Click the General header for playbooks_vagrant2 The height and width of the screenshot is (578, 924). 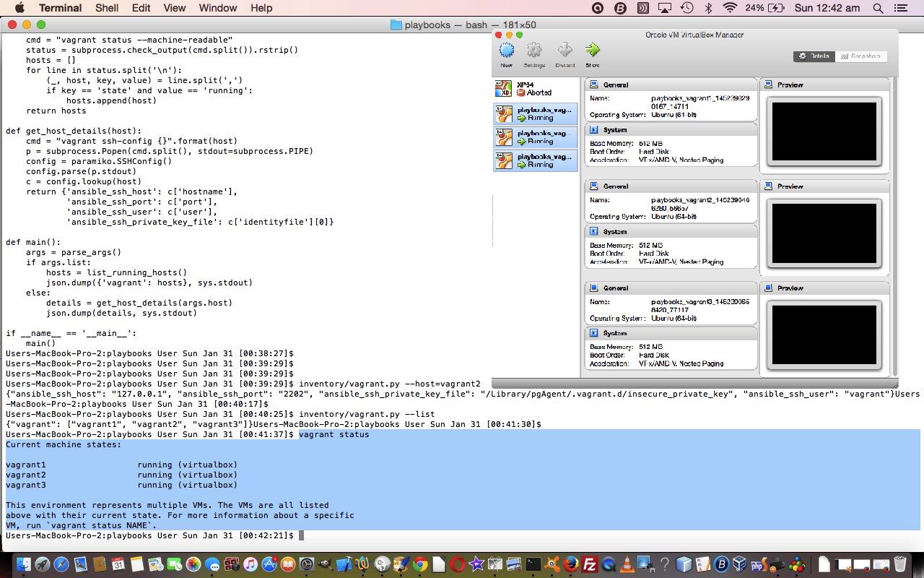(x=671, y=186)
